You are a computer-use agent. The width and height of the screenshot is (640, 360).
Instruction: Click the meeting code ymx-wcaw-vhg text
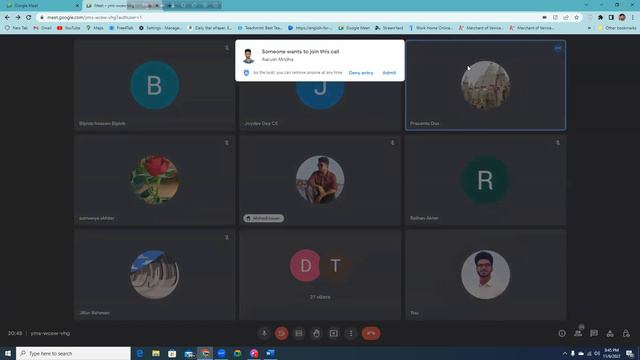click(50, 333)
